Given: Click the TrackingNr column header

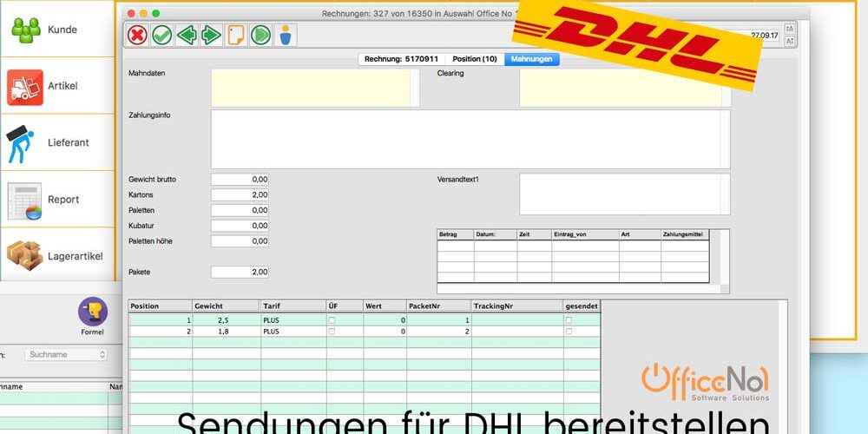Looking at the screenshot, I should click(x=517, y=306).
